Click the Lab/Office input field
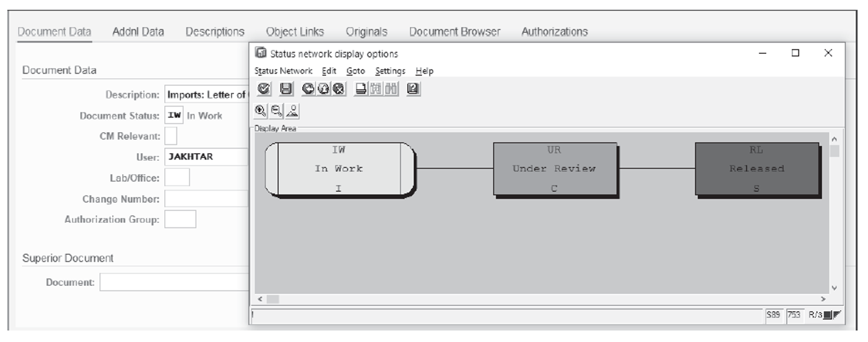Screen dimensions: 868x342 pyautogui.click(x=177, y=178)
